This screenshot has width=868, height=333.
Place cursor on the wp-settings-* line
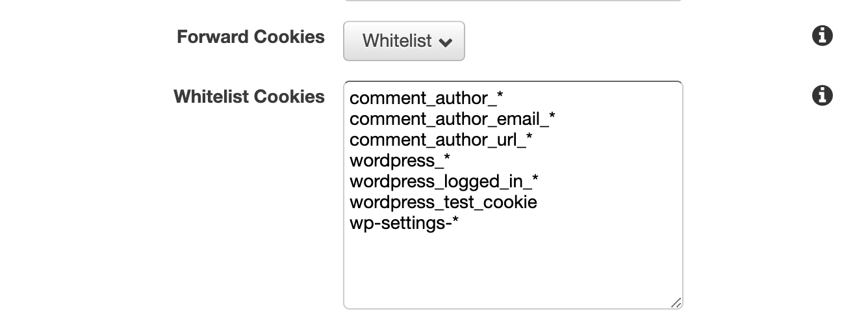404,223
